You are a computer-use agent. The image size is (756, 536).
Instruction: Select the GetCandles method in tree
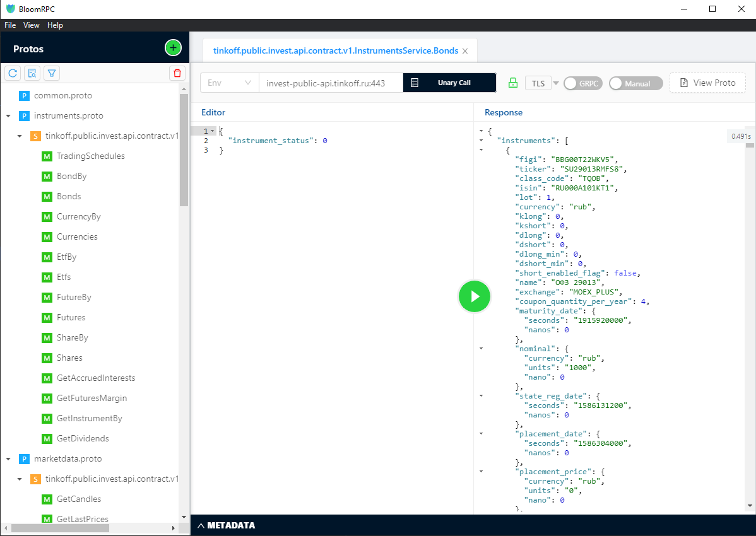click(78, 499)
